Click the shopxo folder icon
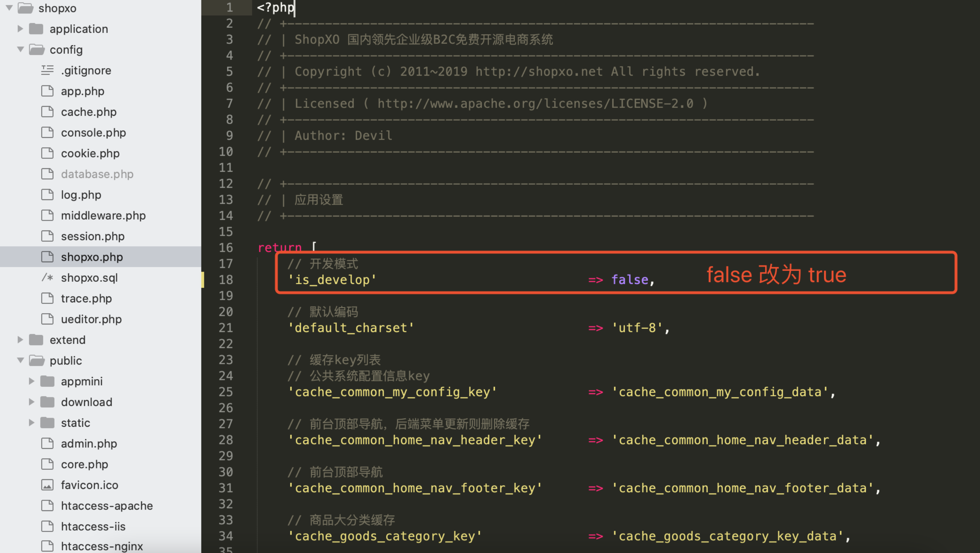Image resolution: width=980 pixels, height=553 pixels. 25,8
